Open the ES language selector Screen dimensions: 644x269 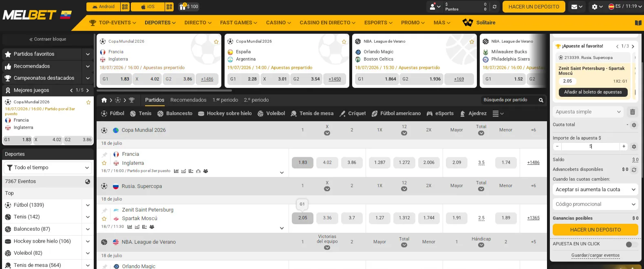(625, 7)
